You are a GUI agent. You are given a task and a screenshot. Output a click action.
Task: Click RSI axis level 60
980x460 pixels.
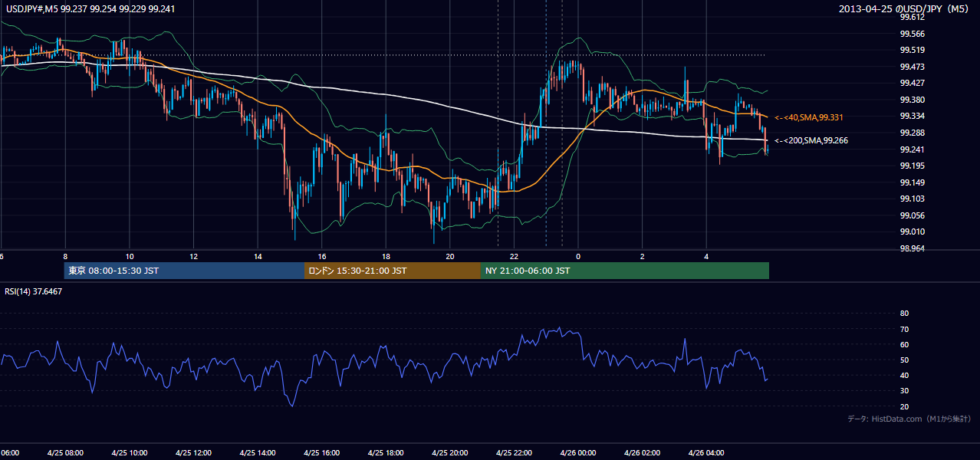904,344
